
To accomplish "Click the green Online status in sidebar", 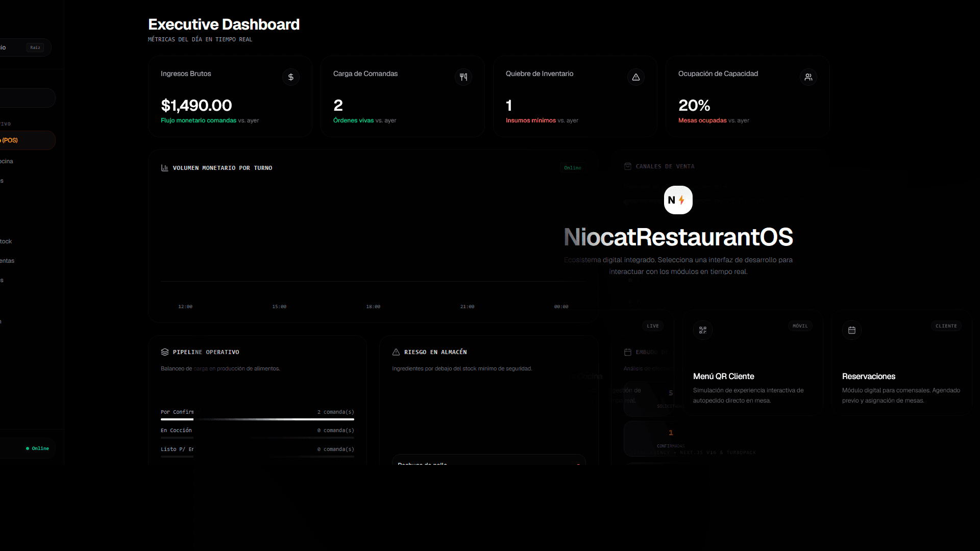I will pyautogui.click(x=37, y=448).
